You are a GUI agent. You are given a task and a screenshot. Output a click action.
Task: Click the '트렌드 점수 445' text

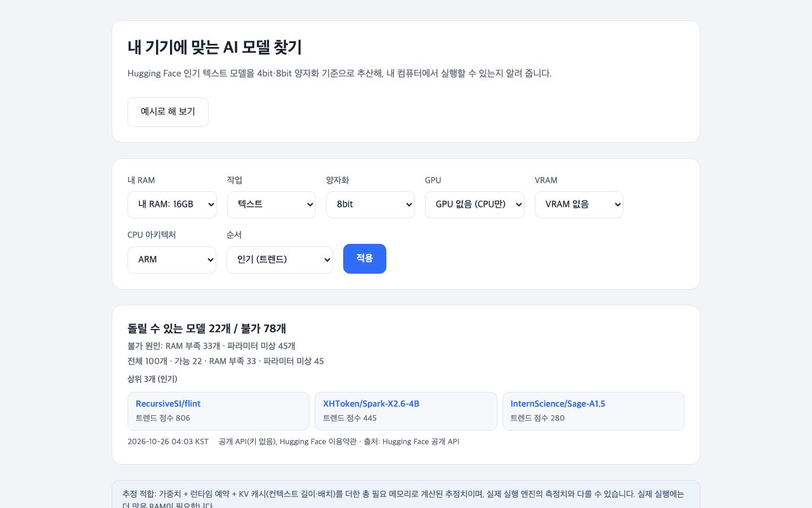[x=350, y=418]
